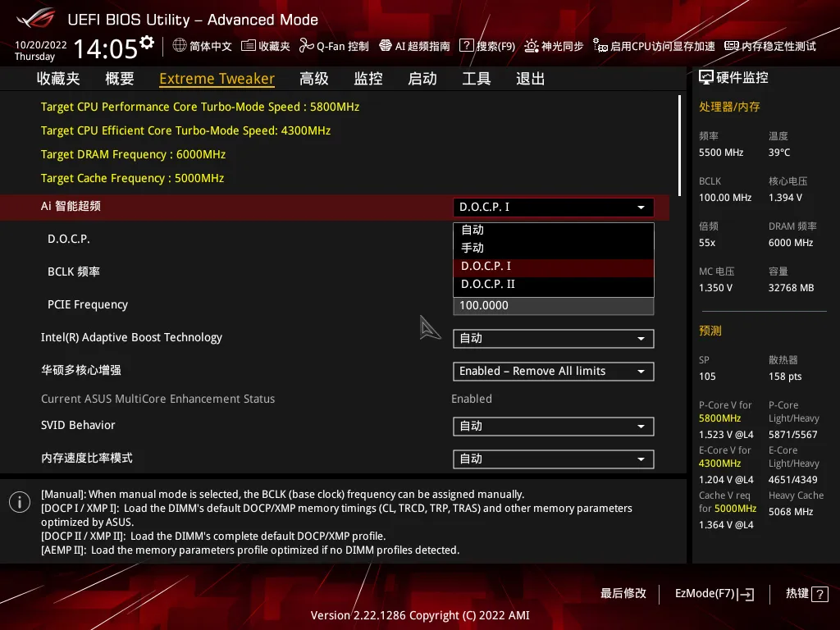Open AI 超频指南 brain icon
The height and width of the screenshot is (630, 840).
(x=386, y=46)
